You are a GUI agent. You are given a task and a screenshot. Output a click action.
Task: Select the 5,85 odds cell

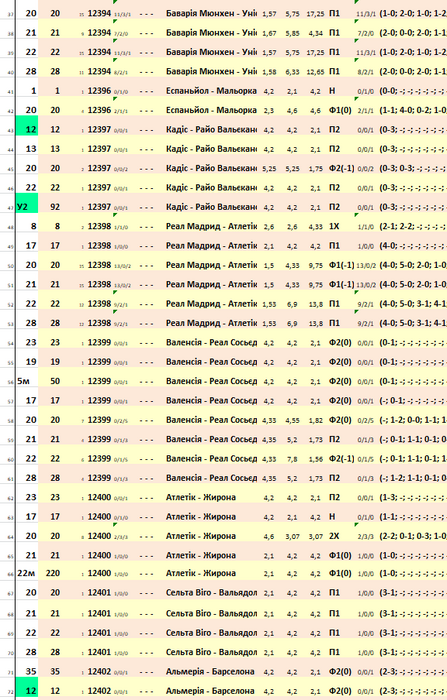click(292, 33)
